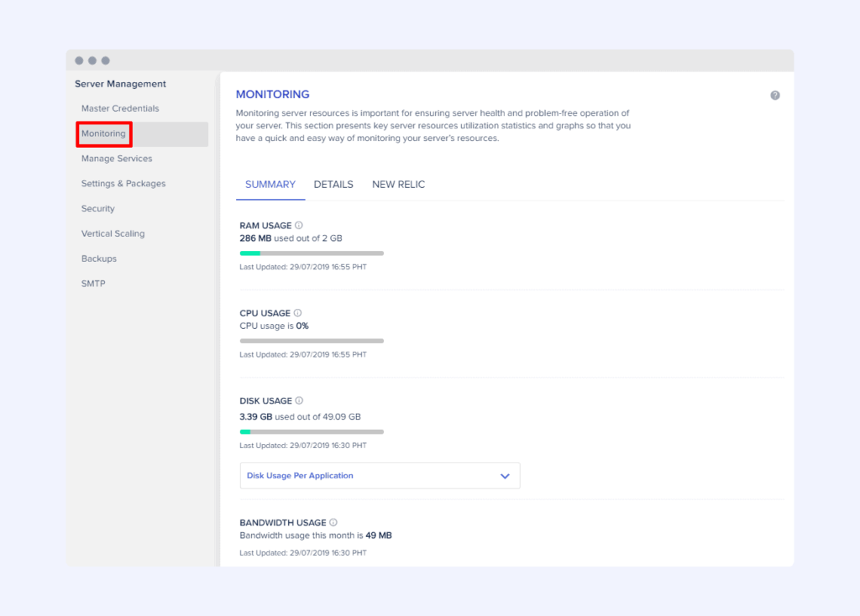This screenshot has width=860, height=616.
Task: Click '3.39 GB used out of 49.09 GB' text
Action: [300, 416]
